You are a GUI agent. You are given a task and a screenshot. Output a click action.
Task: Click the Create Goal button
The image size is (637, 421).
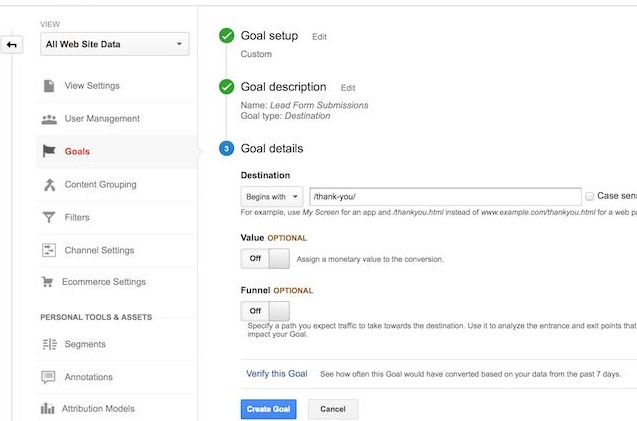pyautogui.click(x=268, y=409)
